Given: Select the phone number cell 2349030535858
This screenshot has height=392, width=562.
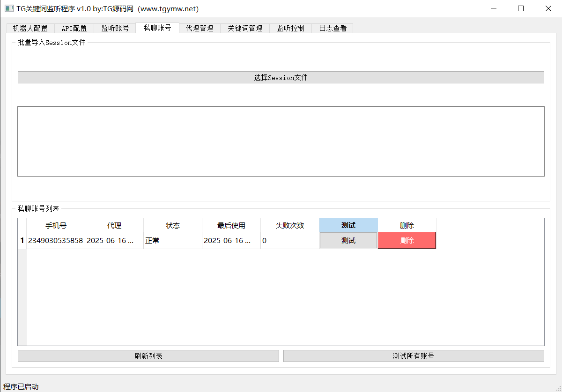Looking at the screenshot, I should (56, 241).
